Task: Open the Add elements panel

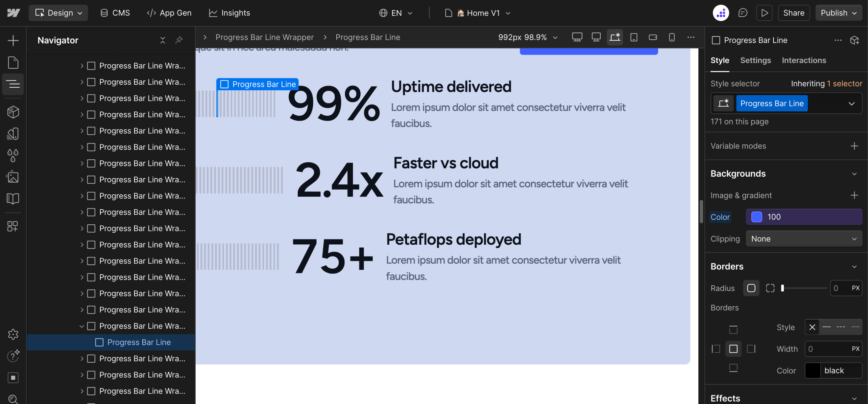Action: 13,40
